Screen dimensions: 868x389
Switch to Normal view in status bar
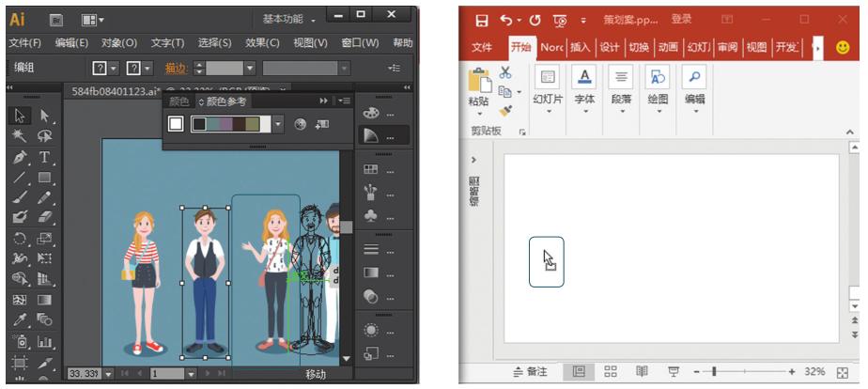pos(581,372)
